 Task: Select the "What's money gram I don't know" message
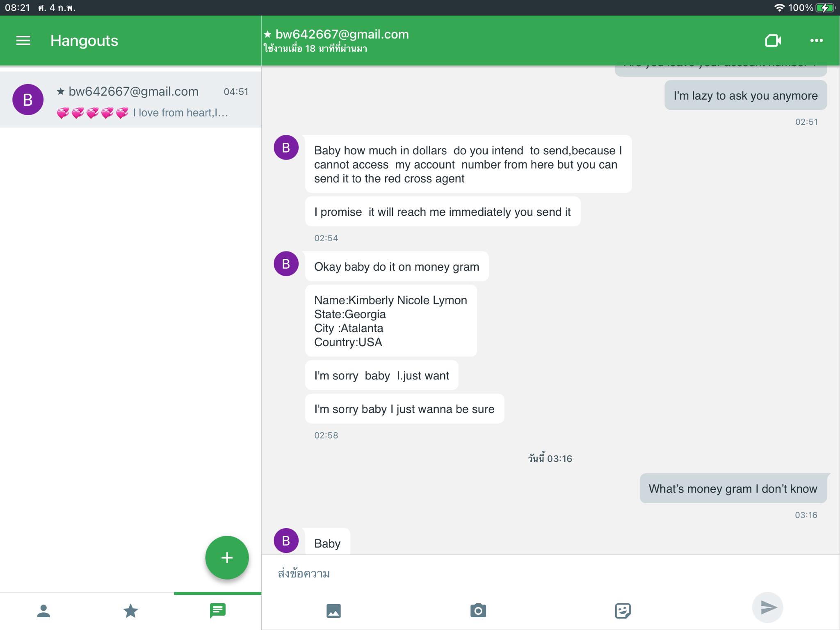pyautogui.click(x=733, y=488)
